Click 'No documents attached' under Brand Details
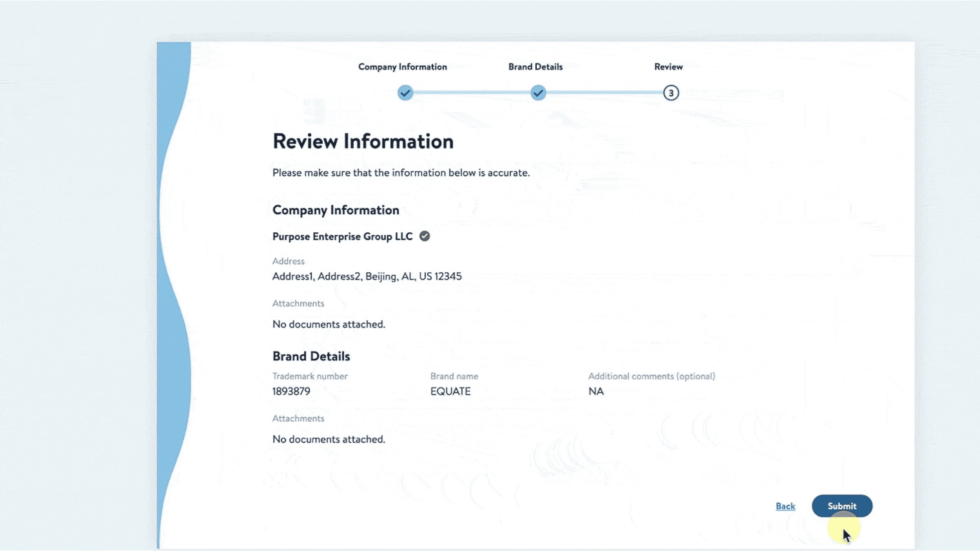The height and width of the screenshot is (551, 980). tap(329, 439)
